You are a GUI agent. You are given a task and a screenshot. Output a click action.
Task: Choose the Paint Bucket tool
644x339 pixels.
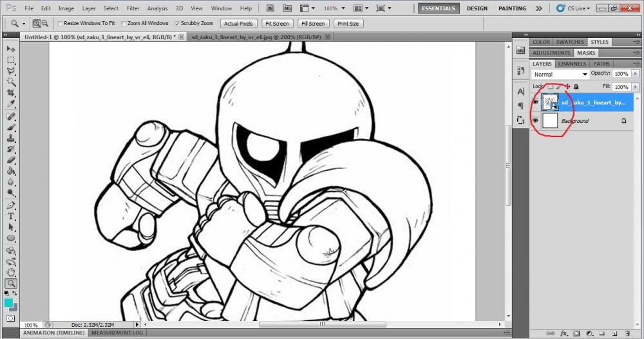[11, 171]
